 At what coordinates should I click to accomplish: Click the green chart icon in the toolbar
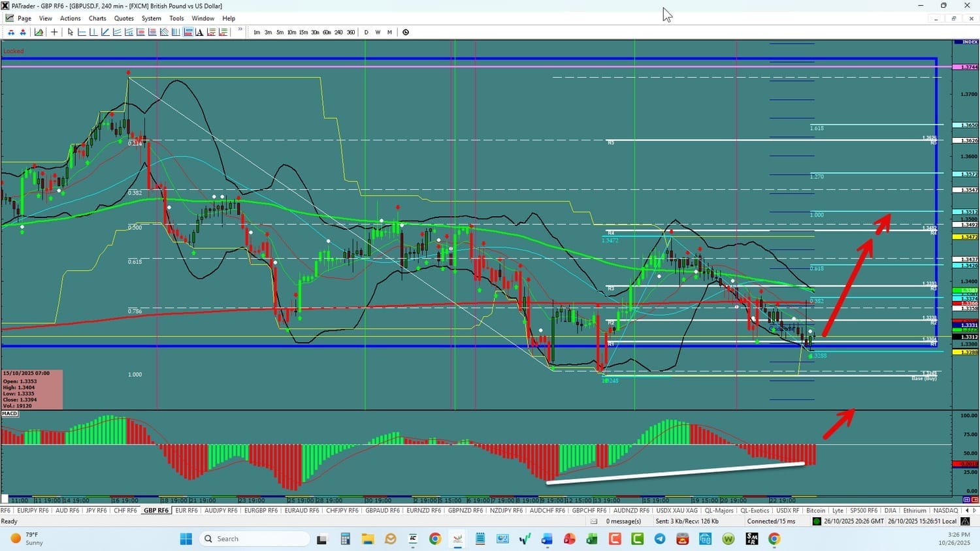tap(39, 32)
